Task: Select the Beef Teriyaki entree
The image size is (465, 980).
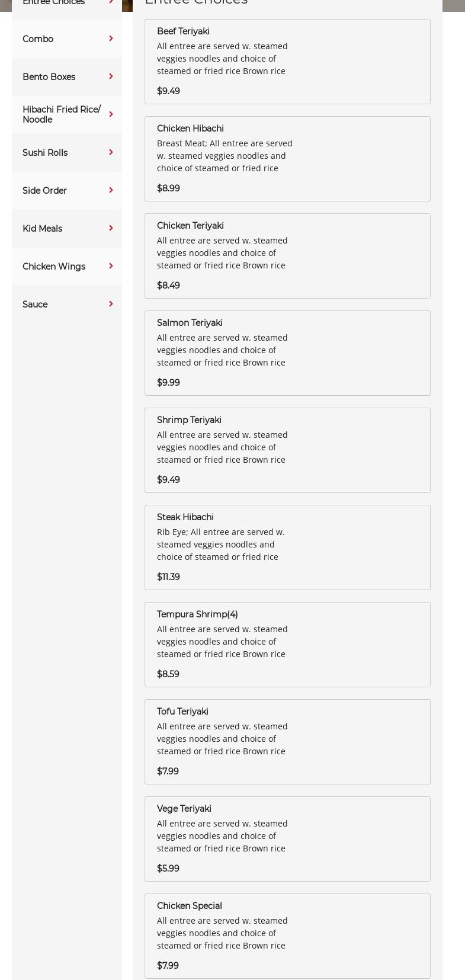Action: point(183,31)
